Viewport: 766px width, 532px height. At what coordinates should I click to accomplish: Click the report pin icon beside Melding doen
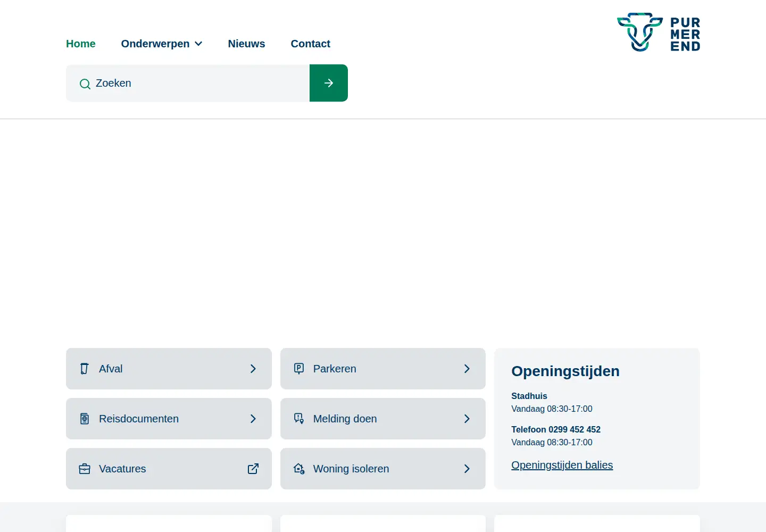[299, 419]
